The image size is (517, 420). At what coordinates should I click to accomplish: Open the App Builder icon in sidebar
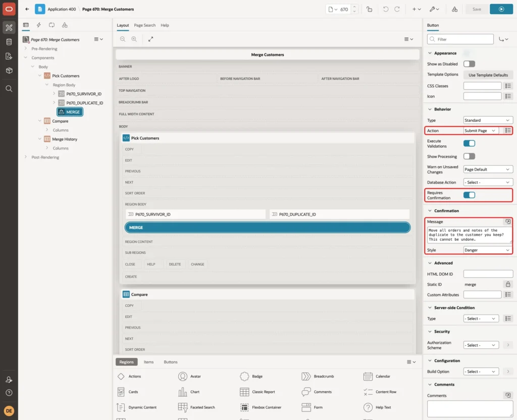tap(9, 28)
